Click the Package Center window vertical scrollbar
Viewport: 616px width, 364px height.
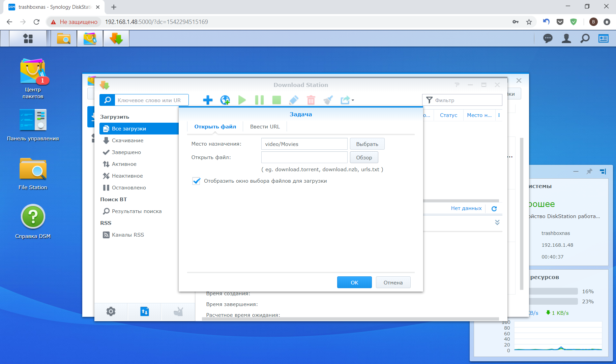[x=522, y=214]
